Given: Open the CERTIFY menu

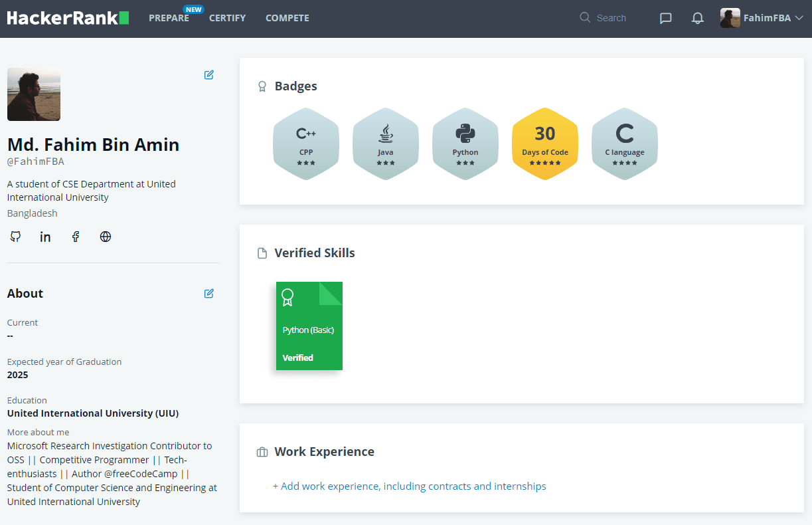Looking at the screenshot, I should (227, 18).
